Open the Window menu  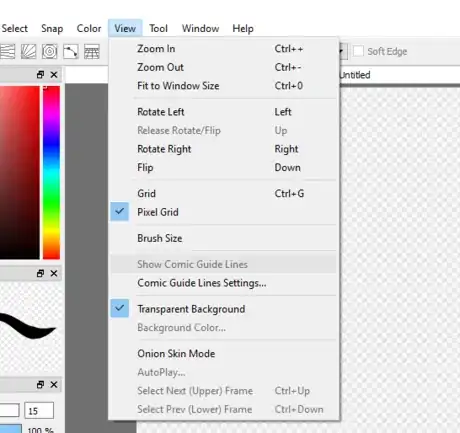tap(200, 28)
